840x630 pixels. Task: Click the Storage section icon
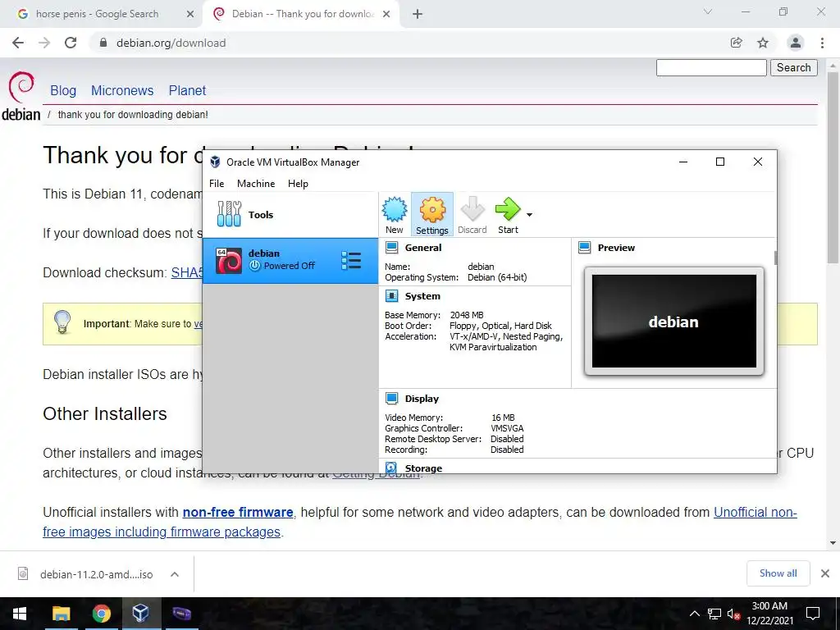[391, 468]
